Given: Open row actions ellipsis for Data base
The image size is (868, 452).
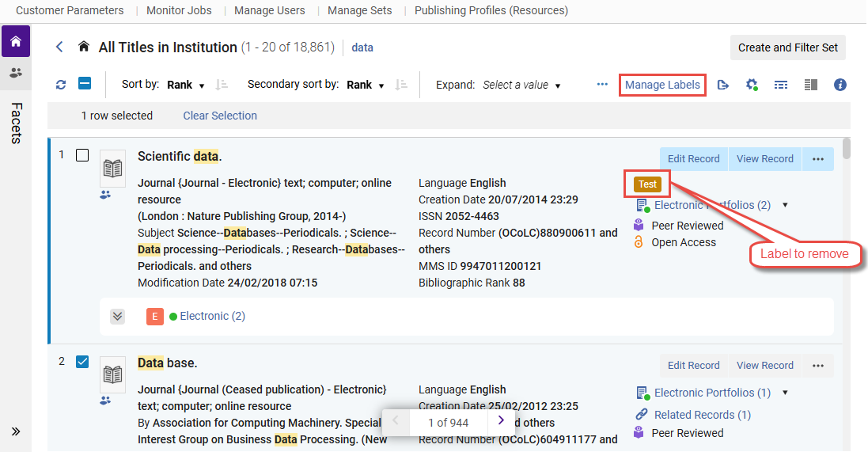Looking at the screenshot, I should coord(818,366).
